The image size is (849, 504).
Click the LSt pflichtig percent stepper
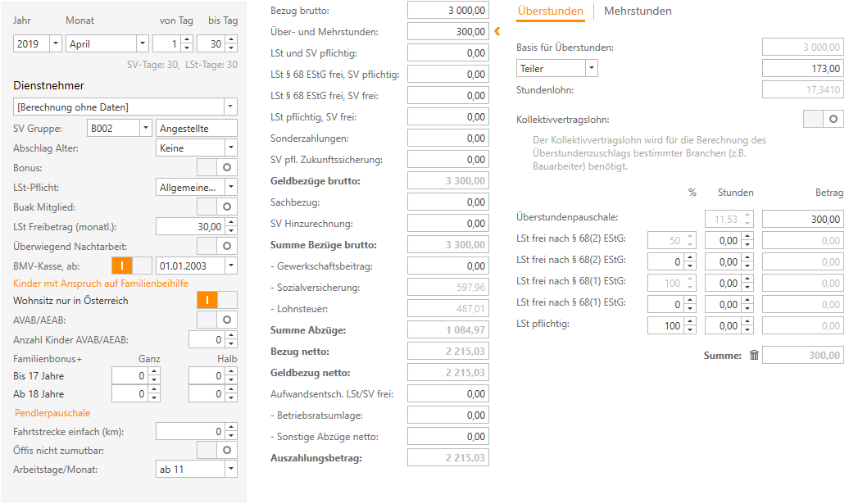coord(690,325)
